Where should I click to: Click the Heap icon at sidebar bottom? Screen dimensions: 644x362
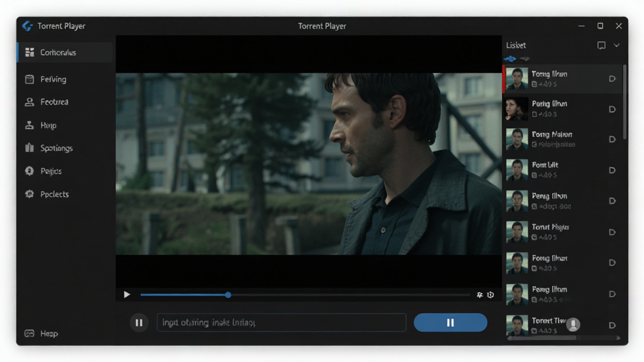29,333
